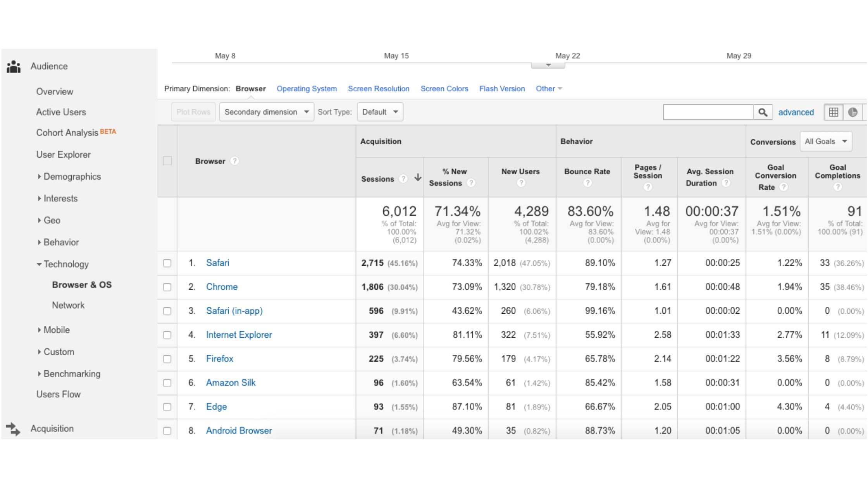Expand the Benchmarking section
868x488 pixels.
click(69, 374)
